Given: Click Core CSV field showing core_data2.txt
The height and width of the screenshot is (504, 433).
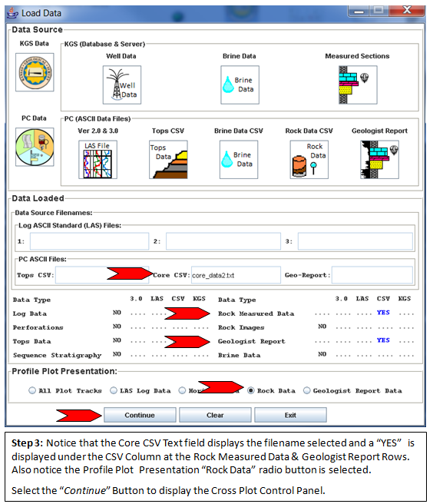Looking at the screenshot, I should coord(236,275).
